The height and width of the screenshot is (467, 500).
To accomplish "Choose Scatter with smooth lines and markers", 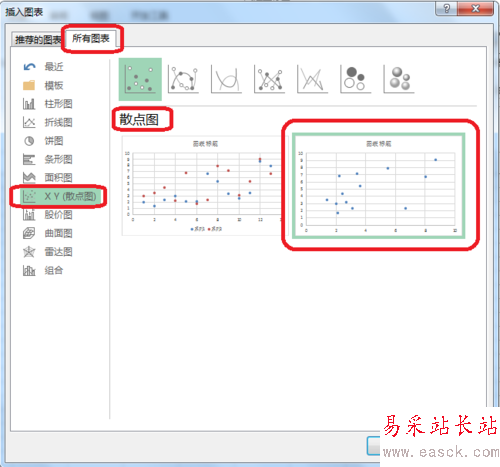I will (183, 79).
